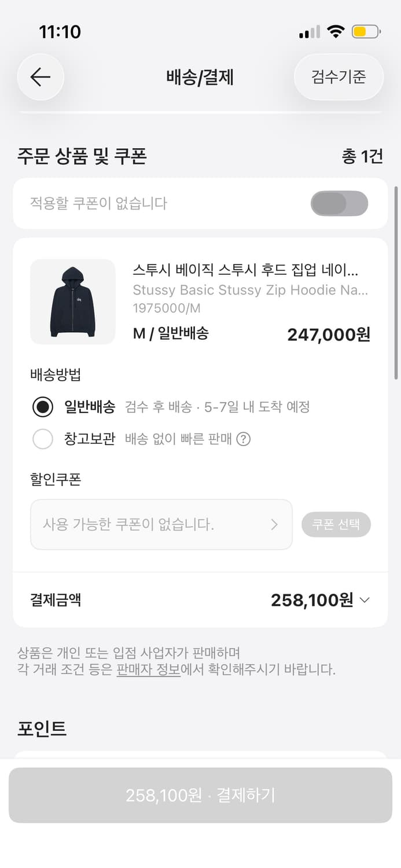Tap the Wi-Fi icon in status bar
The image size is (401, 868).
(334, 32)
